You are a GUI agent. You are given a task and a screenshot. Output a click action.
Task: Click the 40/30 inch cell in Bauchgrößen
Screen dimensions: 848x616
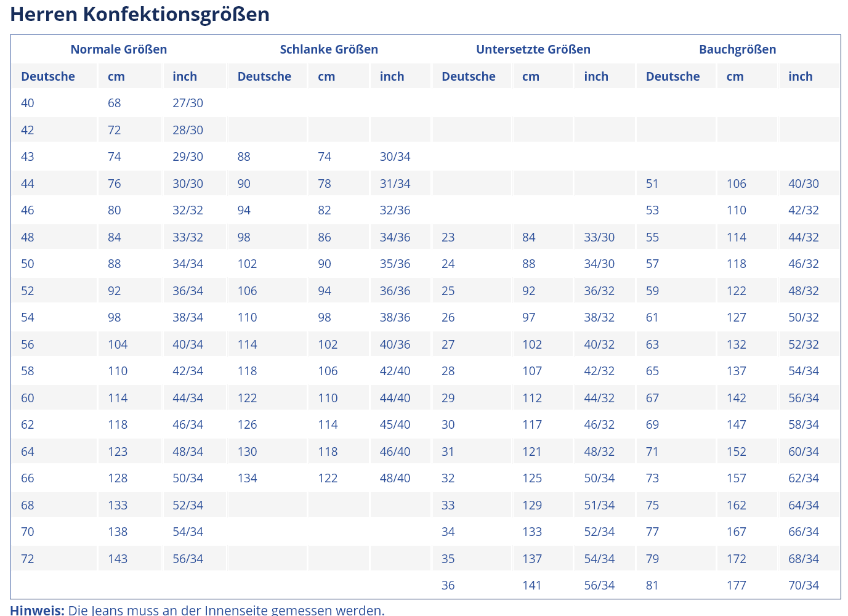(x=804, y=184)
